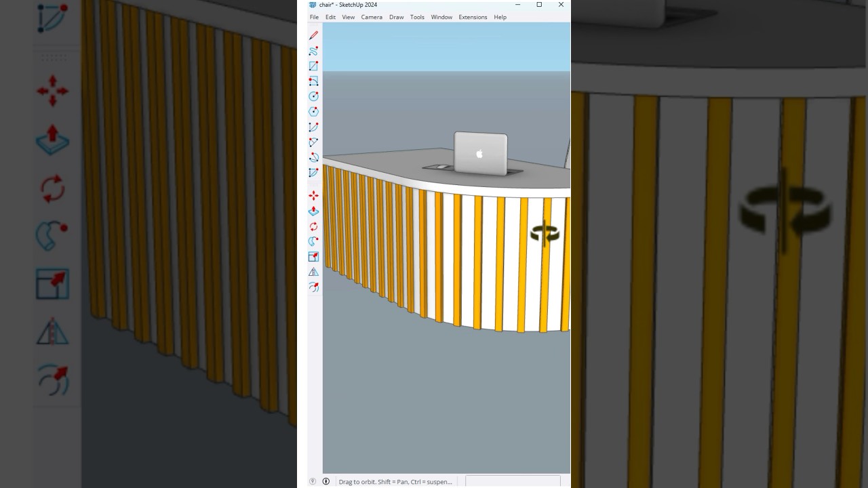Activate the Offset tool
This screenshot has width=868, height=488.
point(313,287)
